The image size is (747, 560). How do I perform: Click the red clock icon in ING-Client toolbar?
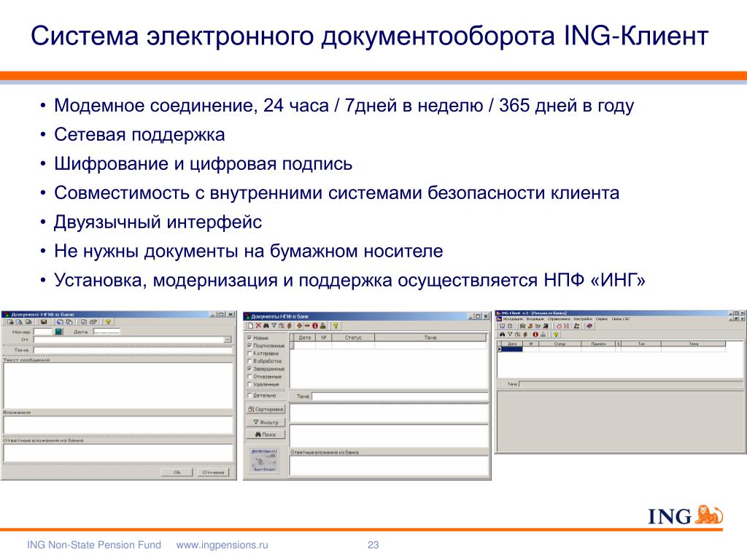[560, 326]
